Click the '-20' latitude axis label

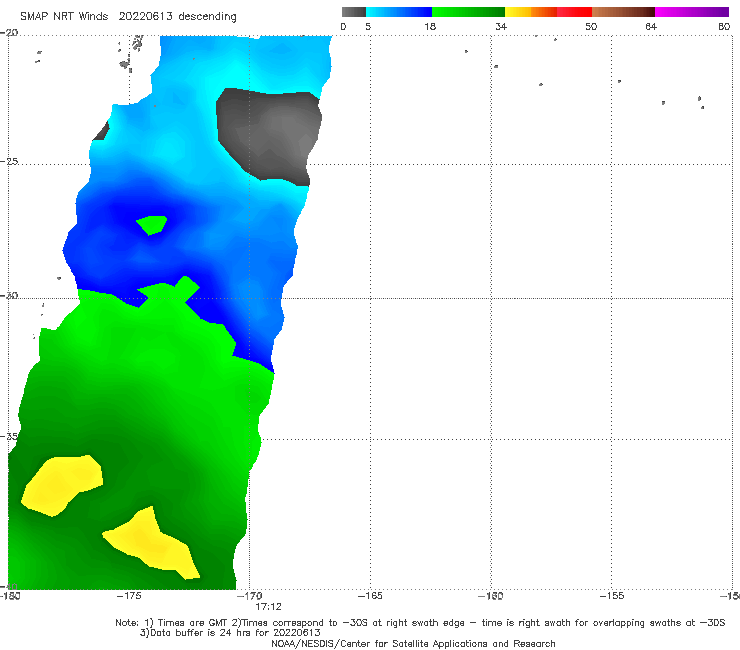[x=9, y=33]
